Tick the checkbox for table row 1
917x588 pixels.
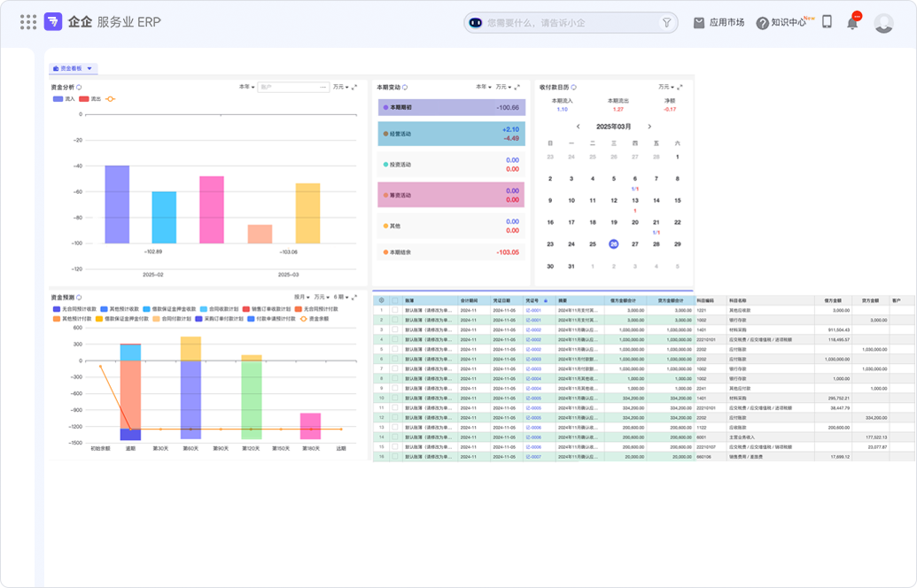tap(395, 311)
